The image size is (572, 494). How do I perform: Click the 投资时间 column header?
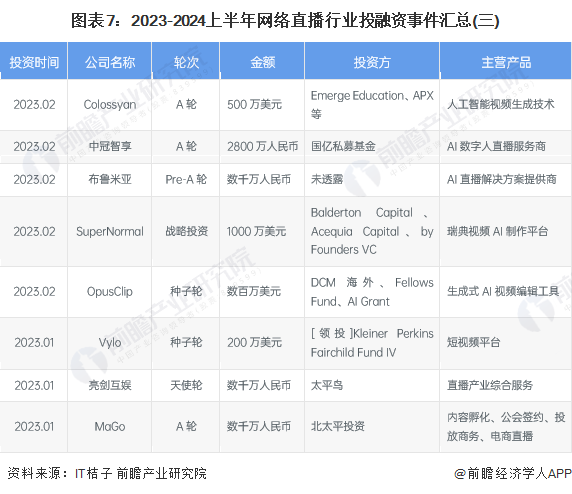[x=34, y=62]
